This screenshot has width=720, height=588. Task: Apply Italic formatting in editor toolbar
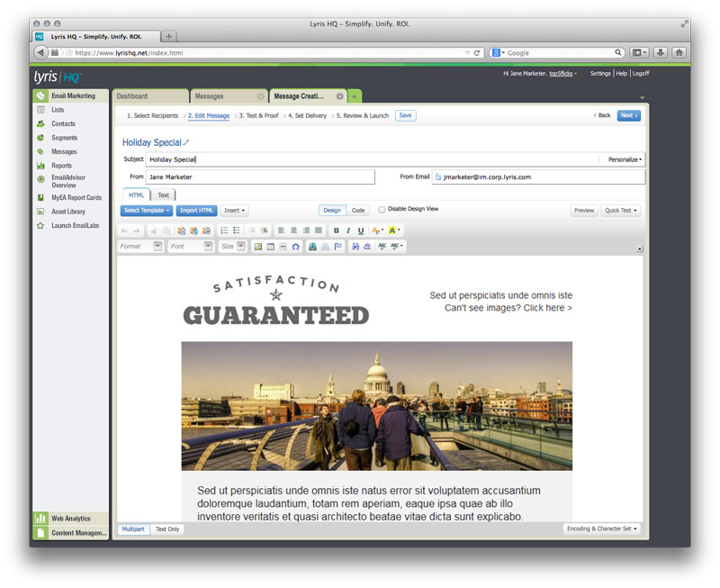pyautogui.click(x=348, y=231)
